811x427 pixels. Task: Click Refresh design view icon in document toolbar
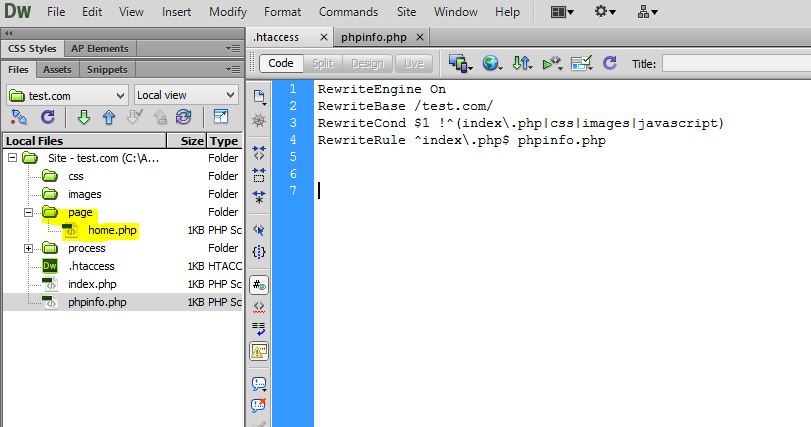[x=610, y=63]
